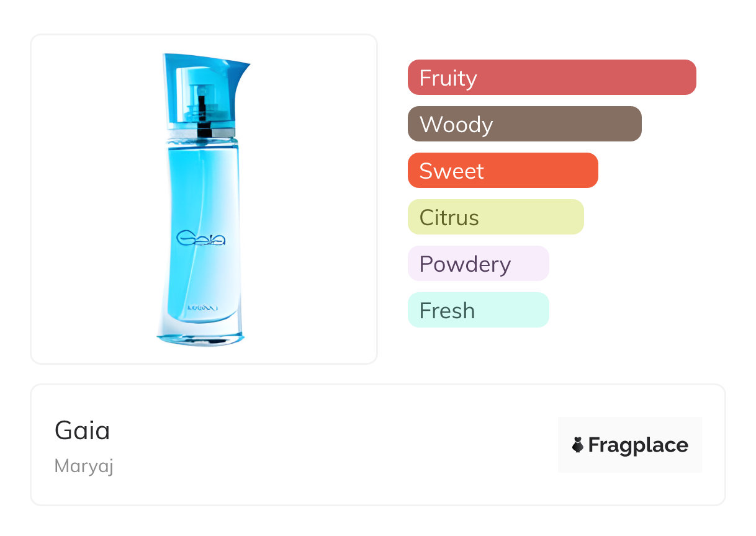
Task: Select the Woody accord bar
Action: pyautogui.click(x=524, y=124)
